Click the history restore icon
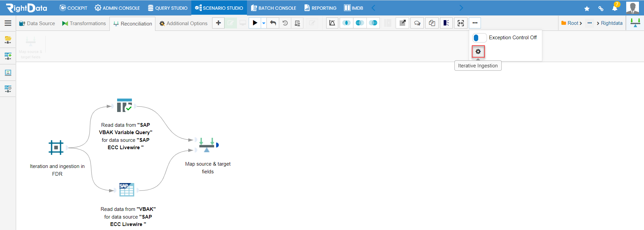Viewport: 644px width, 230px height. (x=285, y=23)
